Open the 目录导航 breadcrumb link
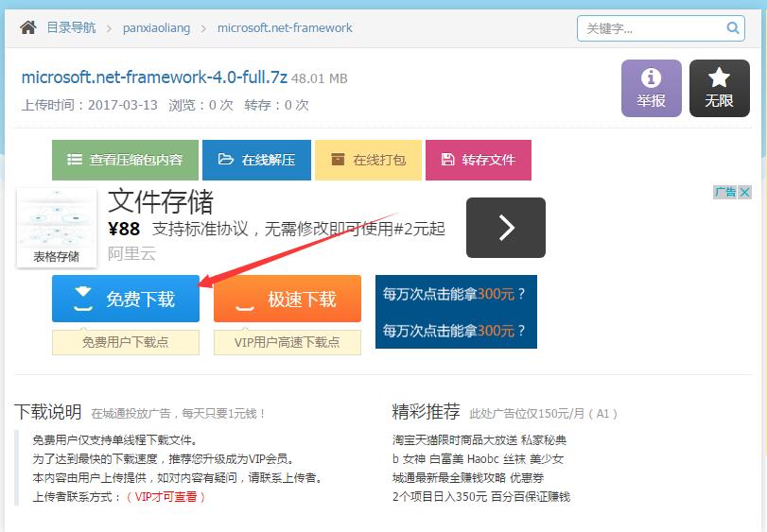Viewport: 767px width, 532px height. click(x=72, y=27)
